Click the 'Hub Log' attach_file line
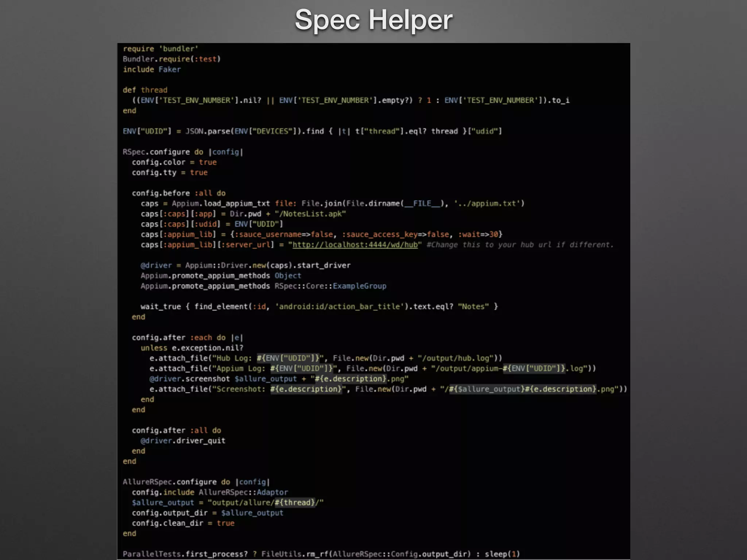The height and width of the screenshot is (560, 747). 326,358
